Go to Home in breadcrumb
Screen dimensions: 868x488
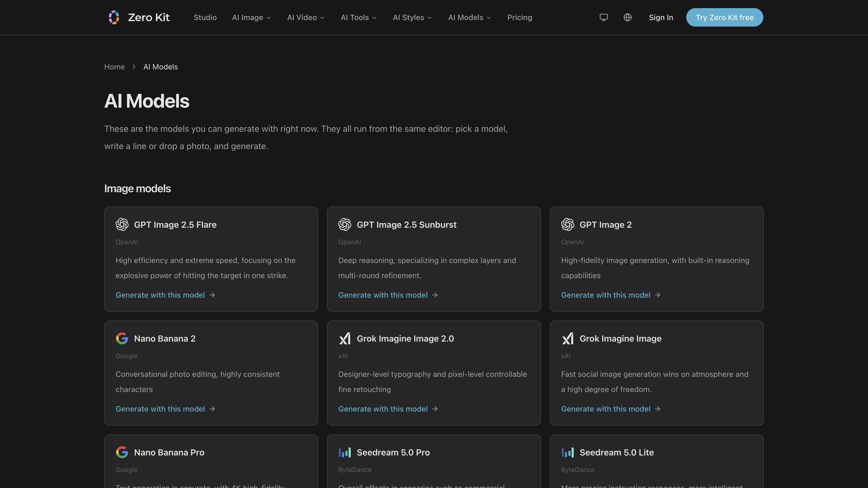point(114,67)
